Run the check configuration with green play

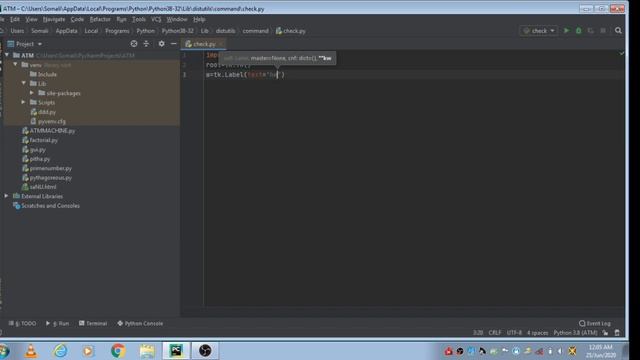point(566,31)
